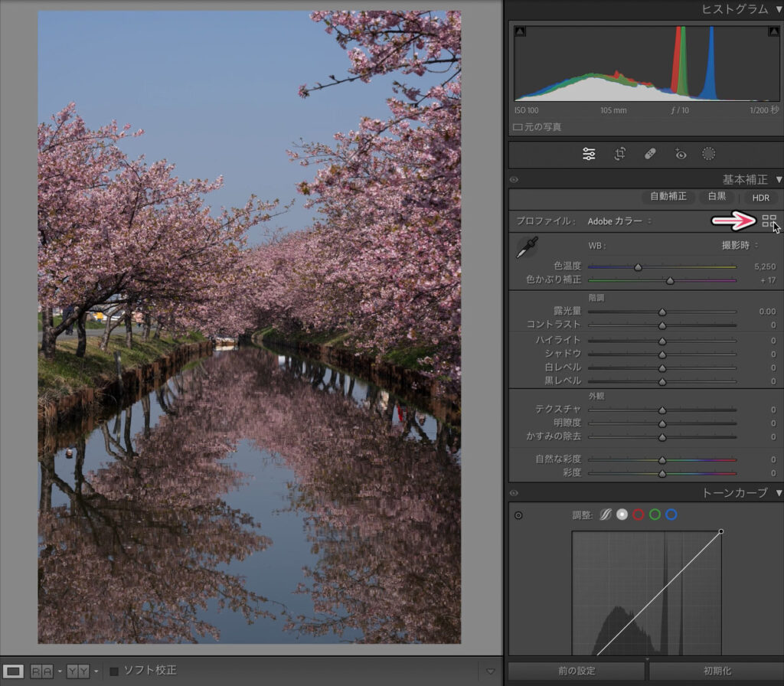The height and width of the screenshot is (686, 784).
Task: Select the Red Eye correction tool
Action: (x=680, y=154)
